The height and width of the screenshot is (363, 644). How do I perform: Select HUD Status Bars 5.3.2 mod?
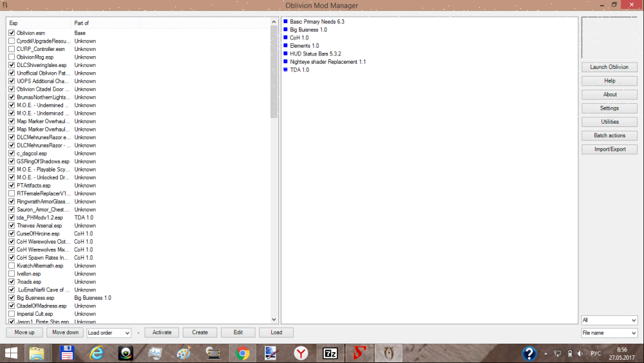click(316, 54)
